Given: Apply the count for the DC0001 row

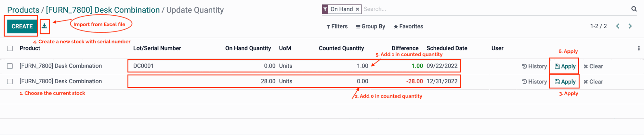Looking at the screenshot, I should tap(565, 66).
